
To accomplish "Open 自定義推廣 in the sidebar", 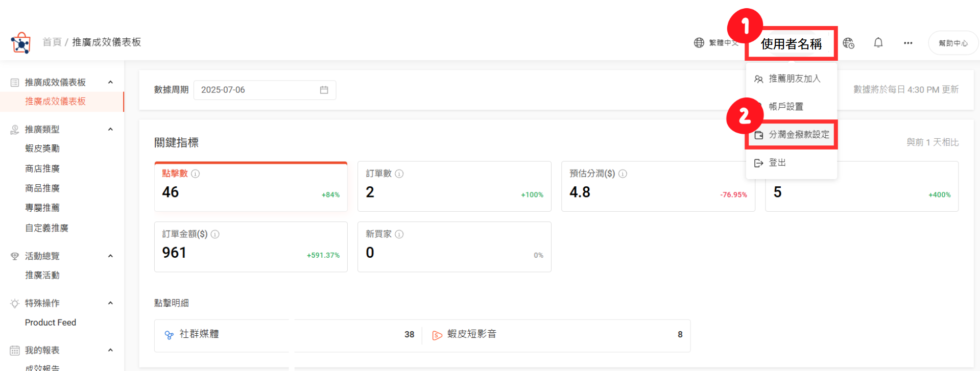I will [x=46, y=228].
